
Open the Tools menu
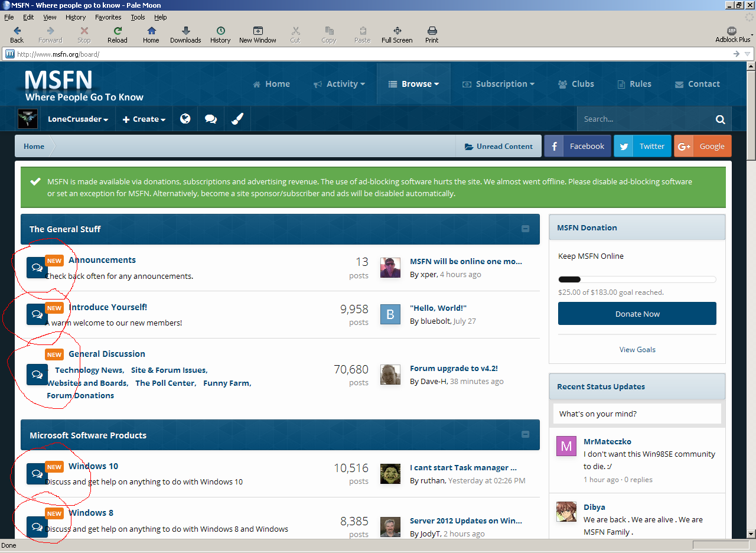point(138,17)
